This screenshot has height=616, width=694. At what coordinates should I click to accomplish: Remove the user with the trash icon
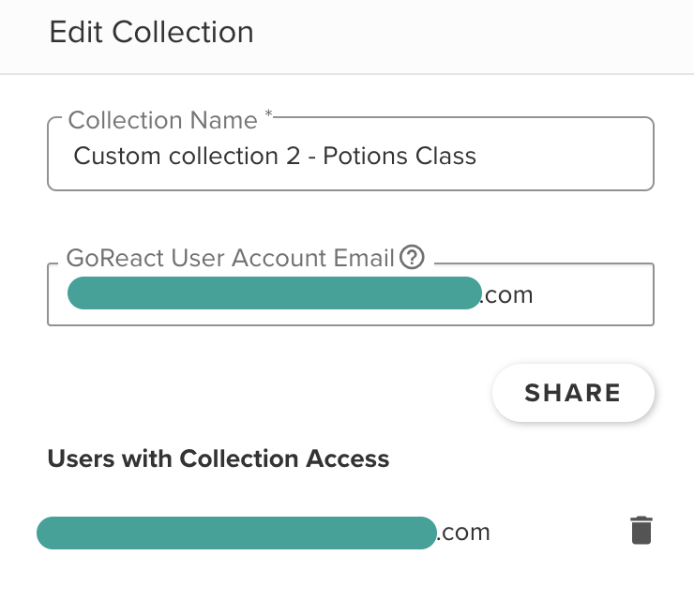pos(641,530)
